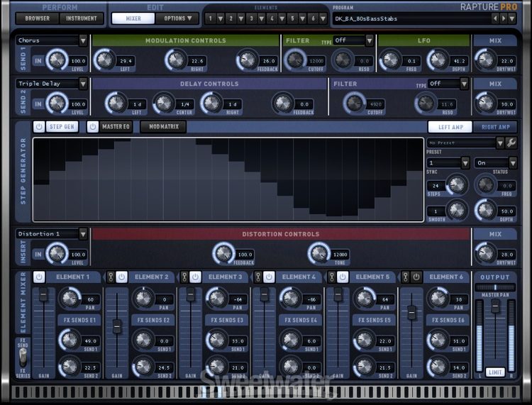Open the Instrument page

click(81, 18)
